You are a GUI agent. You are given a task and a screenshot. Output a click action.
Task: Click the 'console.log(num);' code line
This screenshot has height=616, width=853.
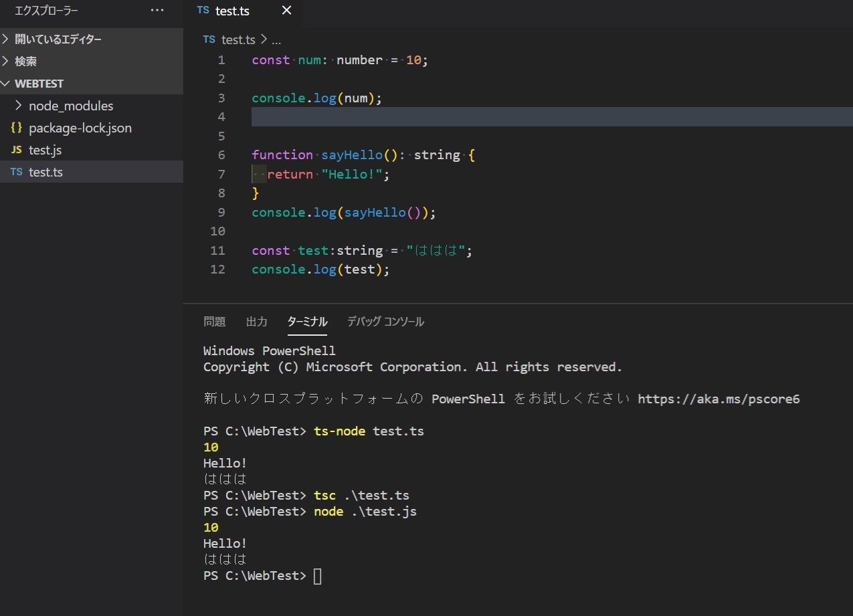click(x=317, y=98)
